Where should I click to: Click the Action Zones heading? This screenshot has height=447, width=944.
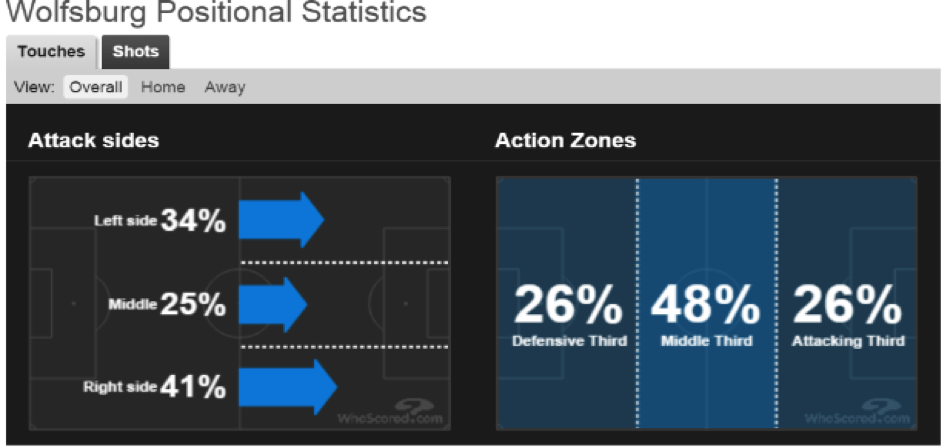pyautogui.click(x=565, y=140)
